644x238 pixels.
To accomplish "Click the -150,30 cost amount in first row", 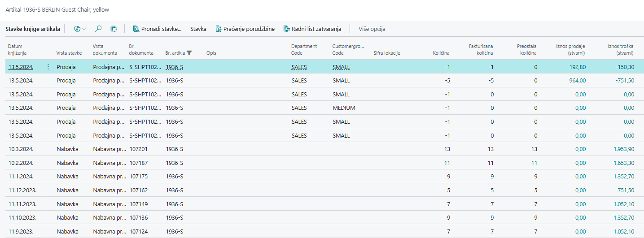I will coord(625,67).
